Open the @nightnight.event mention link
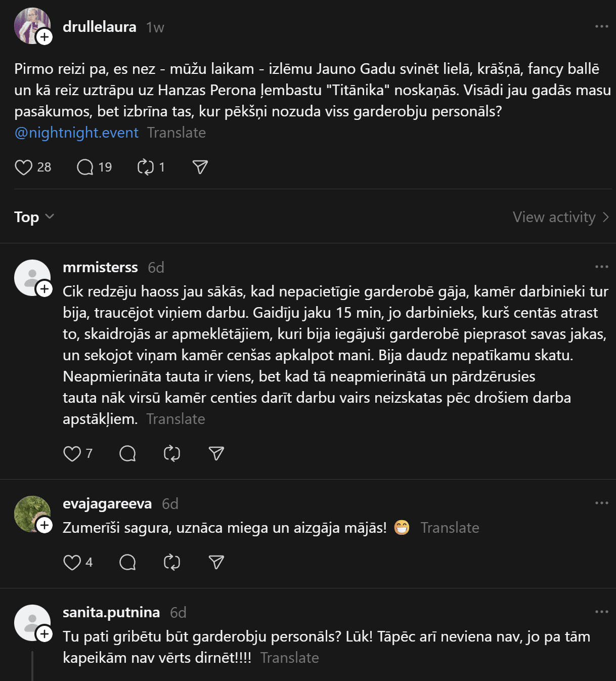 76,133
